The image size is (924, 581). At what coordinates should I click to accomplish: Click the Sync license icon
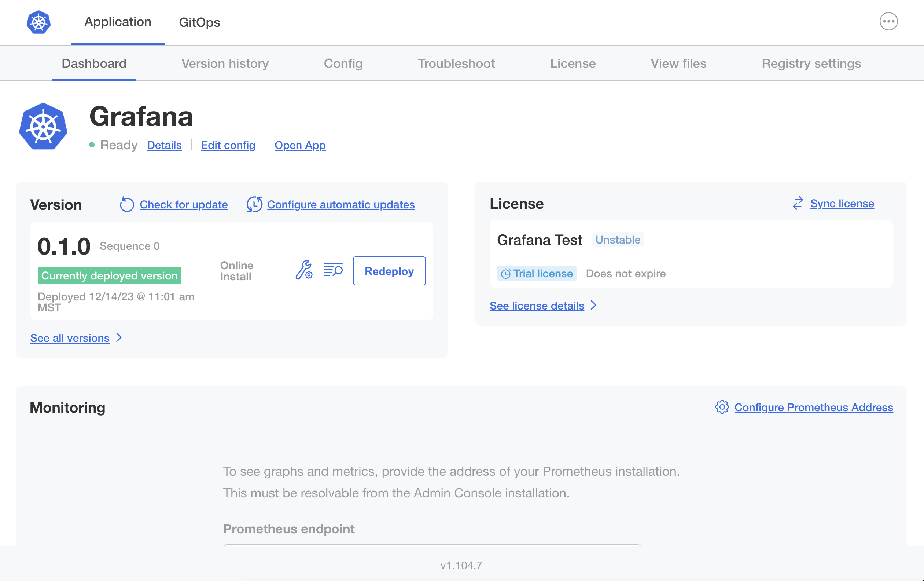pyautogui.click(x=798, y=204)
